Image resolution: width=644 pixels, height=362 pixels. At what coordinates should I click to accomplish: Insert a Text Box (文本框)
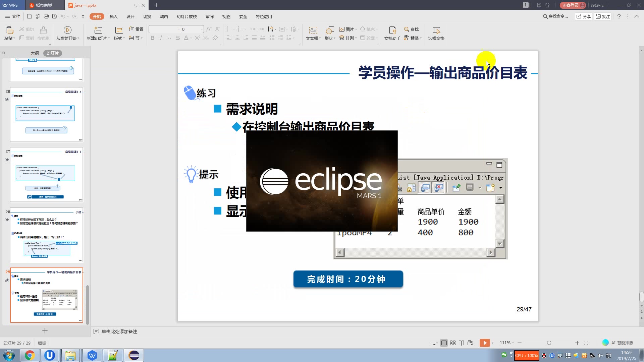click(313, 33)
